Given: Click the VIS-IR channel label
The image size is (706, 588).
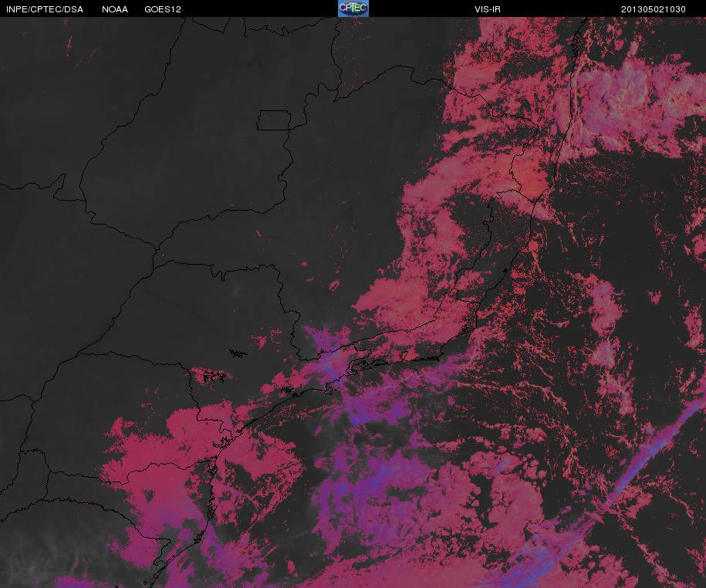Looking at the screenshot, I should click(488, 9).
